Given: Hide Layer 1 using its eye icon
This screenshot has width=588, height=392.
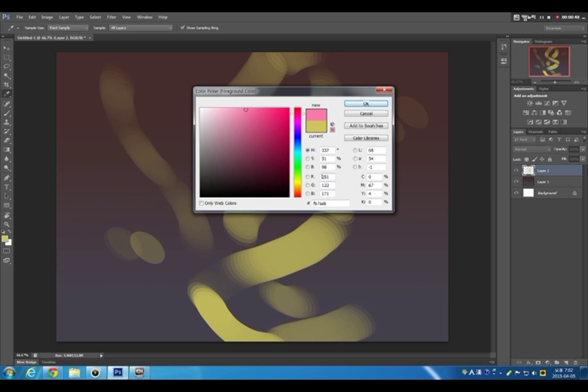Looking at the screenshot, I should pos(516,182).
